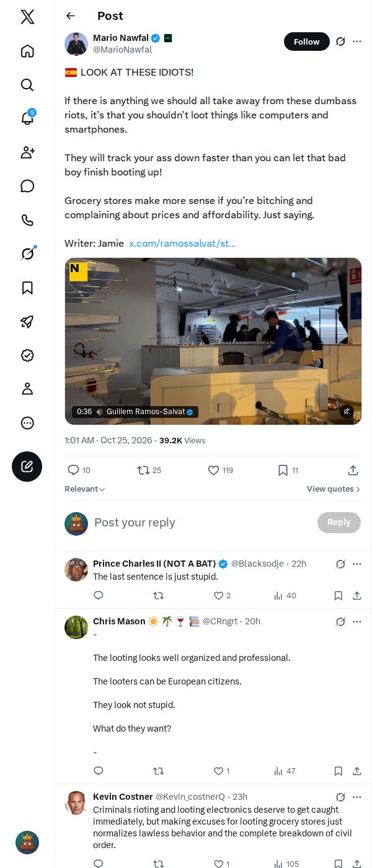Like Mario Nawfal's post
Screen dimensions: 372x868
pos(221,471)
